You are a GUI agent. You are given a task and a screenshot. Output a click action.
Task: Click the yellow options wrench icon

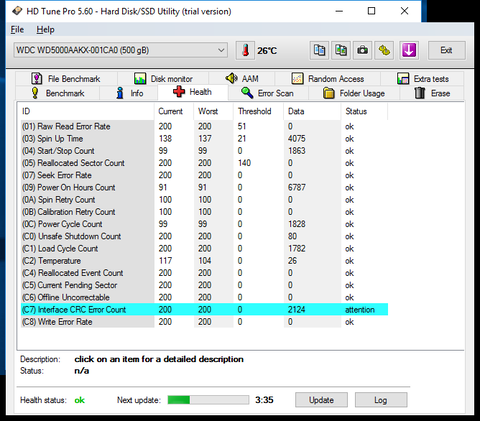[x=384, y=51]
